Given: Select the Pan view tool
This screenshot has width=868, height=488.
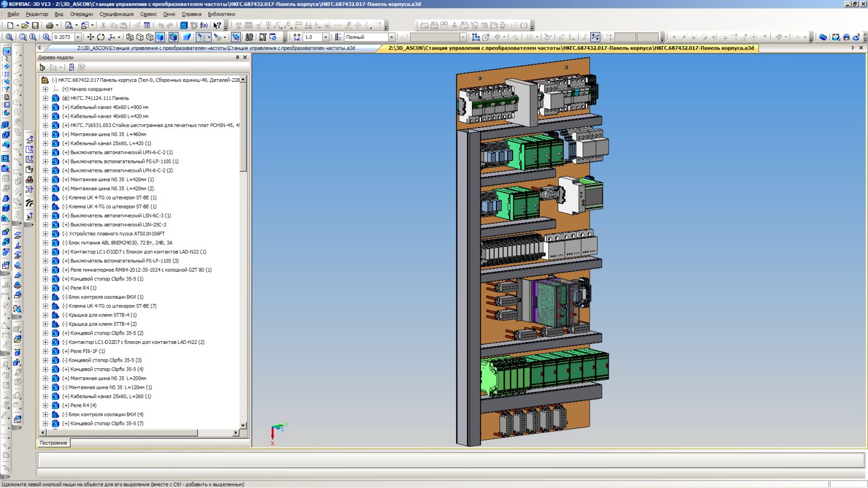Looking at the screenshot, I should [90, 37].
